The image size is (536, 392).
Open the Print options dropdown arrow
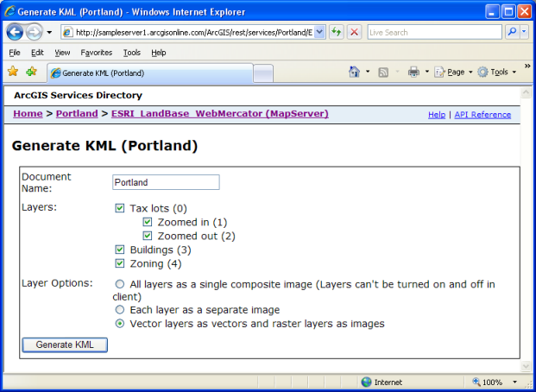tap(426, 72)
